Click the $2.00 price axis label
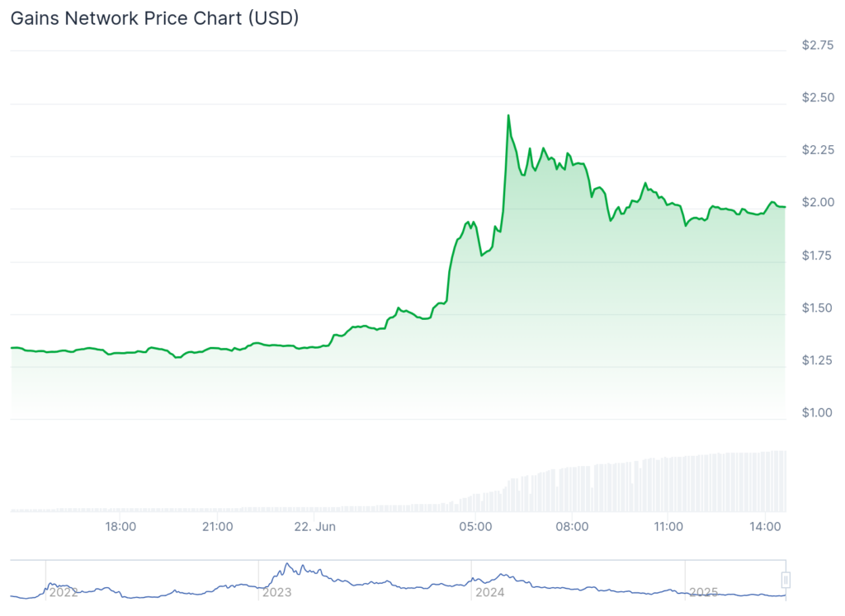Viewport: 845px width, 616px height. [x=819, y=202]
